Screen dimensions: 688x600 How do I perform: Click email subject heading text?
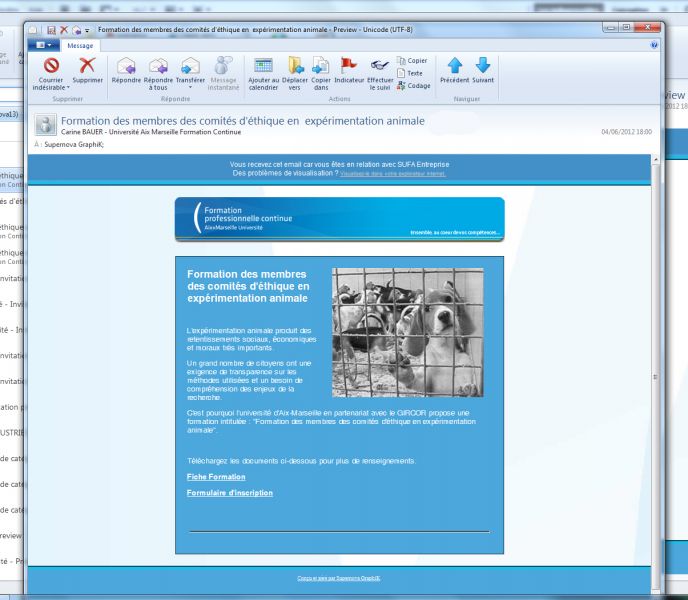[x=243, y=121]
